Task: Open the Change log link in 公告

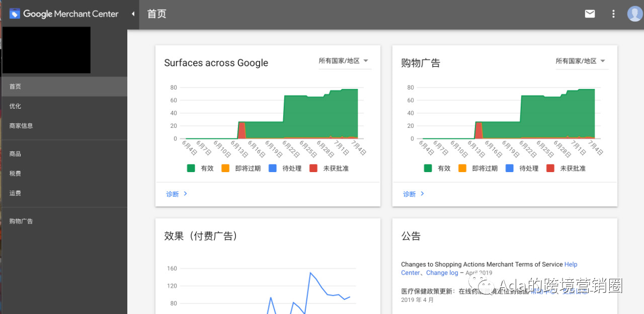Action: click(x=442, y=273)
